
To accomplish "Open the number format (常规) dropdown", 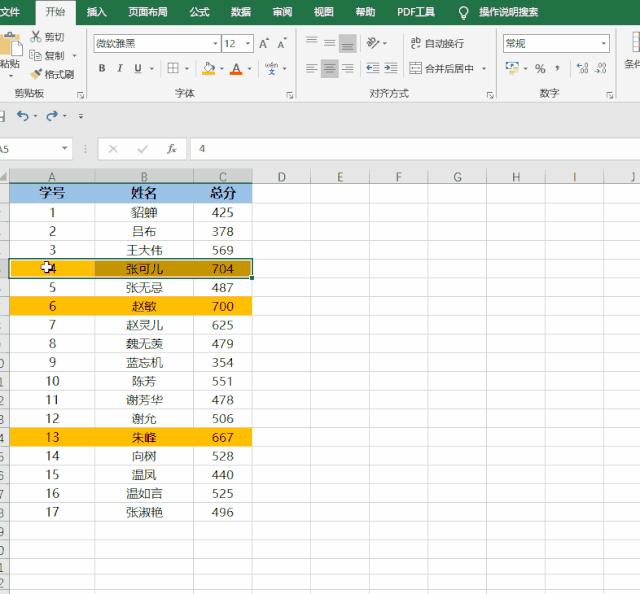I will click(x=603, y=43).
